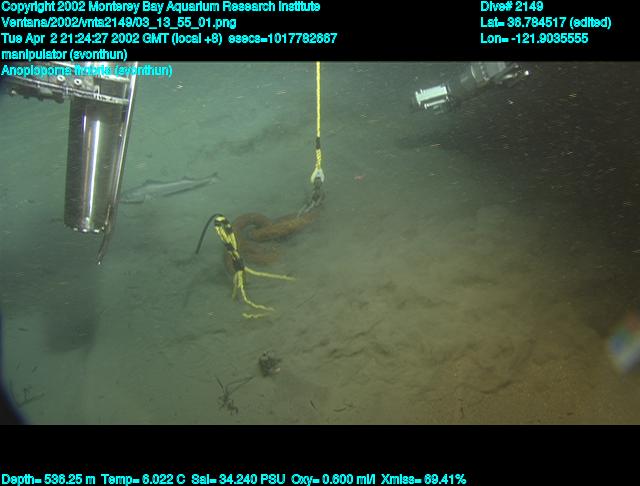Click the small dark object on the sediment
Screen dimensions: 640x486
click(268, 364)
